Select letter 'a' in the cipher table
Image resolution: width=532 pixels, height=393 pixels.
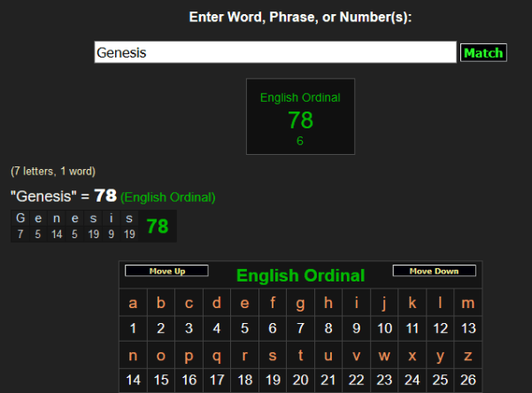133,304
